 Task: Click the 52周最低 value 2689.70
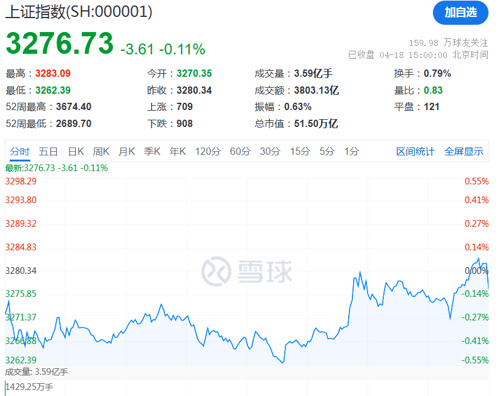(74, 124)
